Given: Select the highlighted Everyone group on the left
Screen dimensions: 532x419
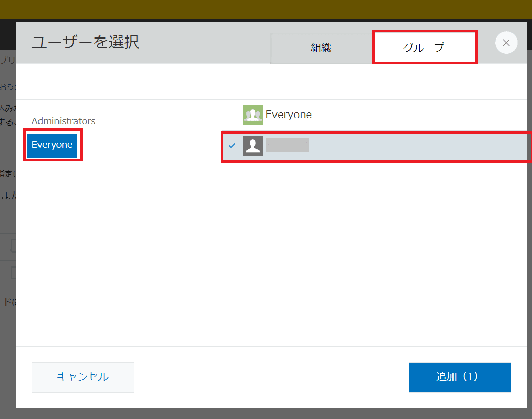Looking at the screenshot, I should coord(52,145).
